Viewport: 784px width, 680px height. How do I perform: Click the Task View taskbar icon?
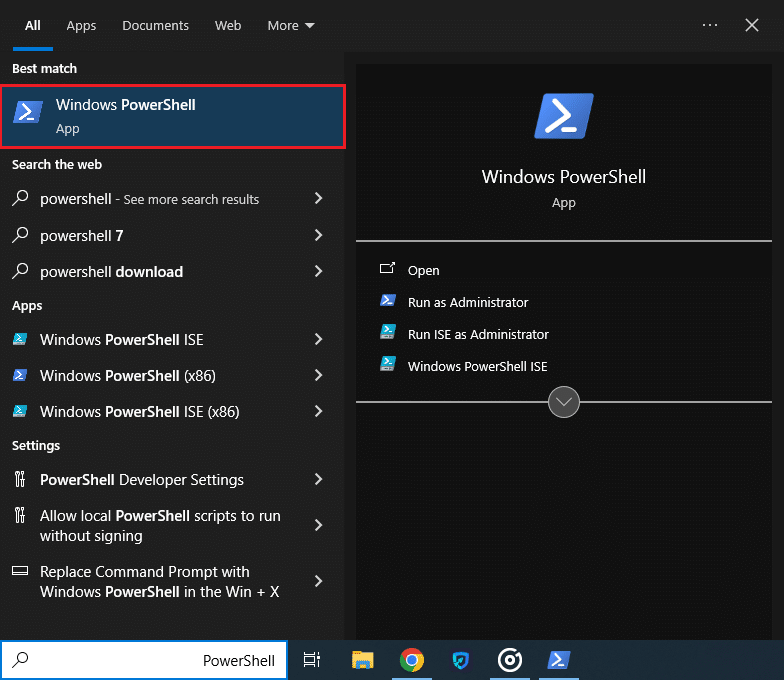pyautogui.click(x=312, y=660)
